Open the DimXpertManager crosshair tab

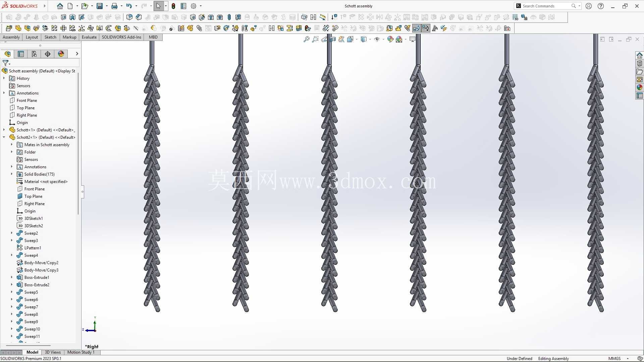point(48,54)
